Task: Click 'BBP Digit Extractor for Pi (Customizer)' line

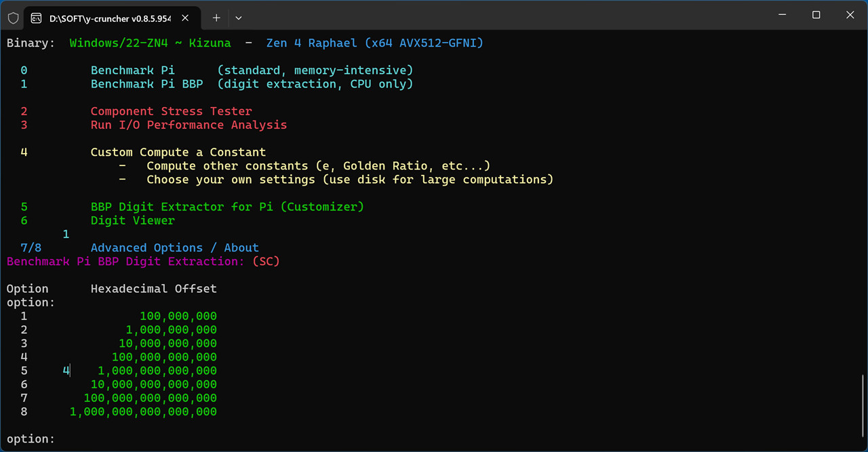Action: (227, 207)
